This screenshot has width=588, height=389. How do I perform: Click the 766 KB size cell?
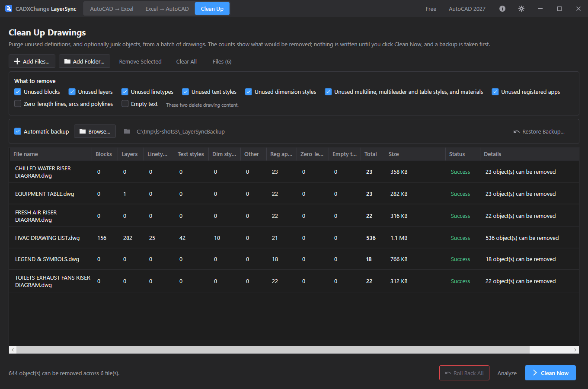coord(399,259)
